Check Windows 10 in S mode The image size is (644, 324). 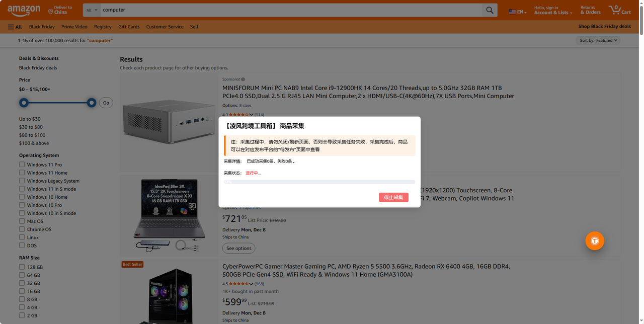(x=22, y=213)
